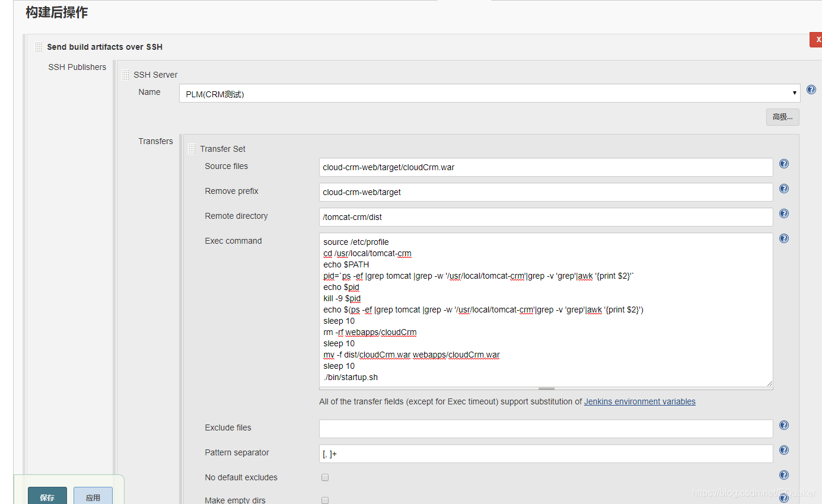Open help icon beside Exclude files

tap(783, 426)
